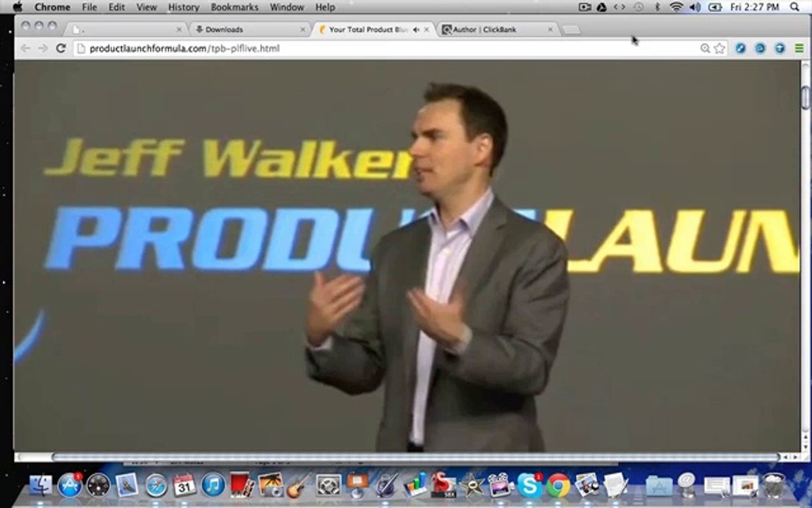
Task: Click the date and time Fri 2:27 PM
Action: pyautogui.click(x=754, y=7)
